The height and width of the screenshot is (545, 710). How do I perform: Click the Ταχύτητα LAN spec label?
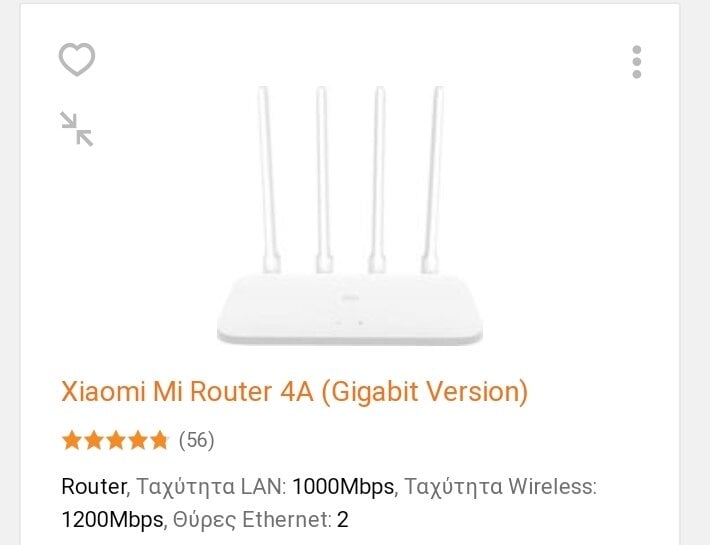point(211,487)
